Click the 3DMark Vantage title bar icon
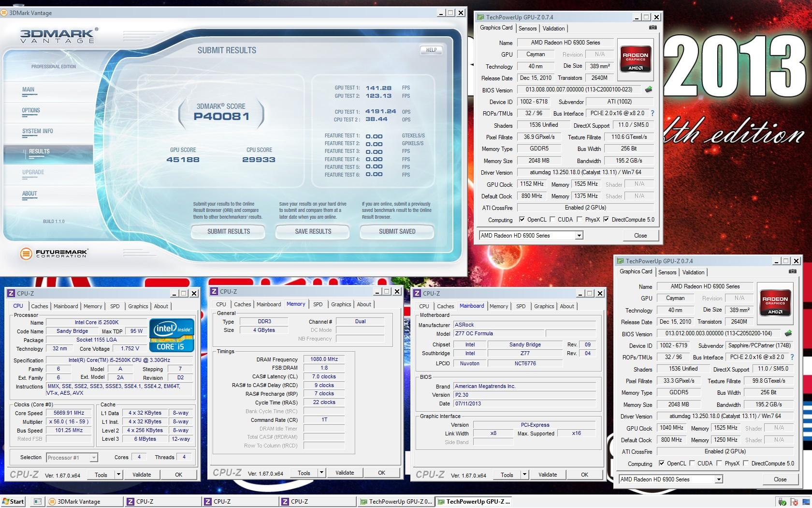 [x=4, y=13]
